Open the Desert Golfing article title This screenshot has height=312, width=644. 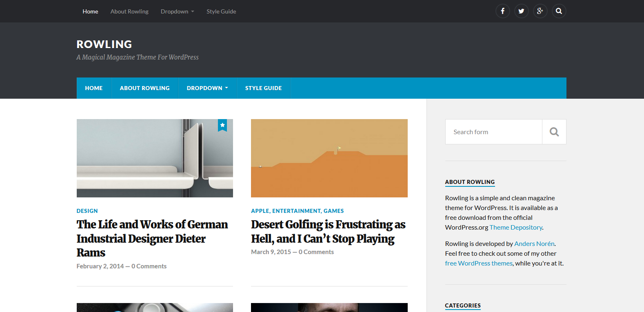328,231
